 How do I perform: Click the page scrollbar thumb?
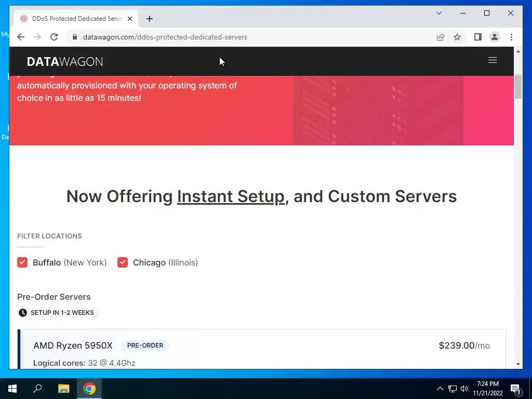point(518,87)
